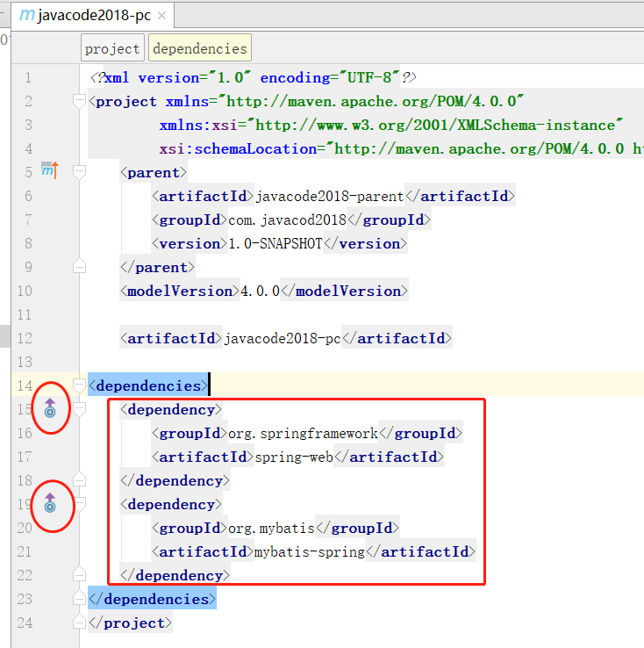Click the 'project' breadcrumb

pyautogui.click(x=112, y=49)
